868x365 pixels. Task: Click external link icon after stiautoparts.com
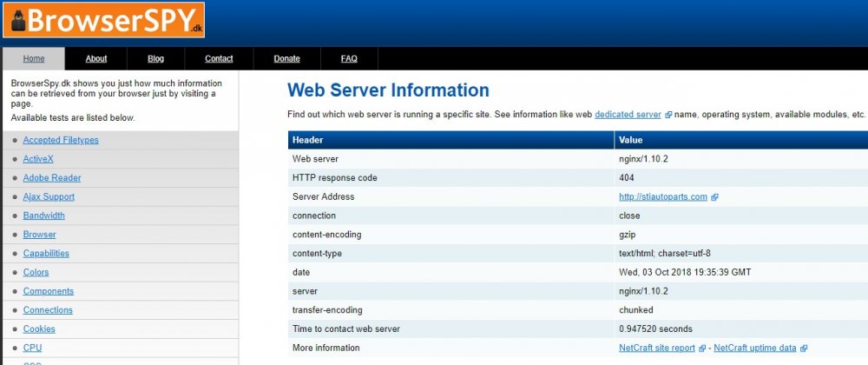click(x=714, y=197)
